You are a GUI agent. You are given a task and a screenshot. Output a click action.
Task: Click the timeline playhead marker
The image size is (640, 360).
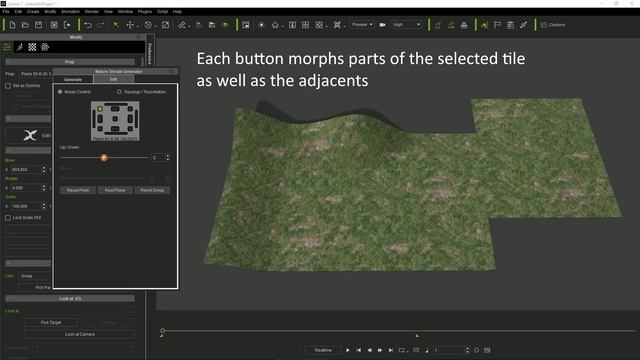pyautogui.click(x=162, y=331)
